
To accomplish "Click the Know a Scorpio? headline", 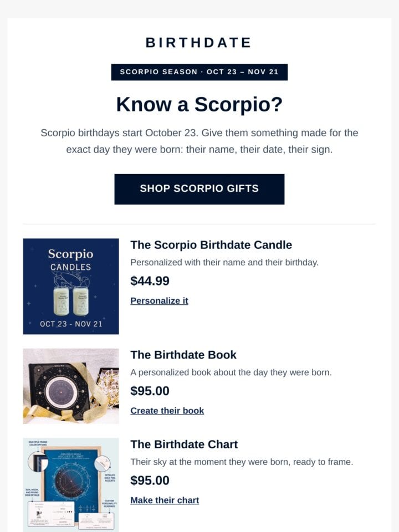I will [x=199, y=104].
